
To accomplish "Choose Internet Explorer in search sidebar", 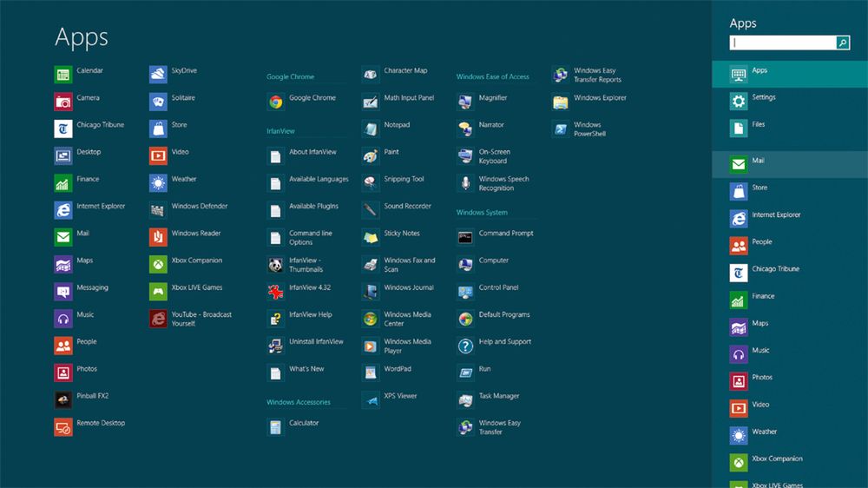I will 789,219.
